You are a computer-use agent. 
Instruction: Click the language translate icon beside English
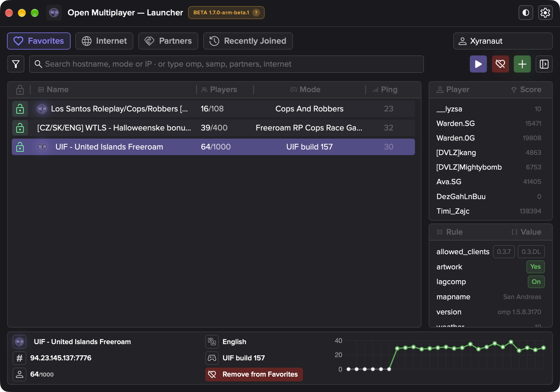[x=212, y=342]
